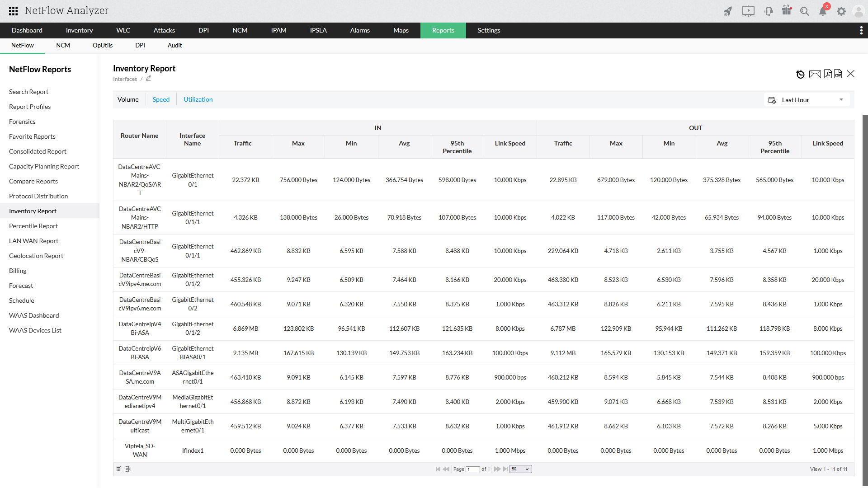The height and width of the screenshot is (488, 868).
Task: Export the report as CSV
Action: pyautogui.click(x=838, y=74)
